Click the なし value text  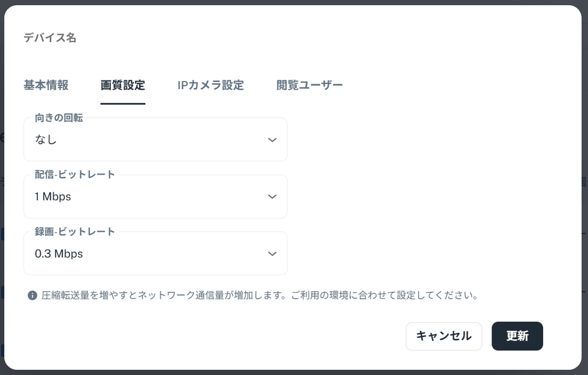pyautogui.click(x=46, y=140)
